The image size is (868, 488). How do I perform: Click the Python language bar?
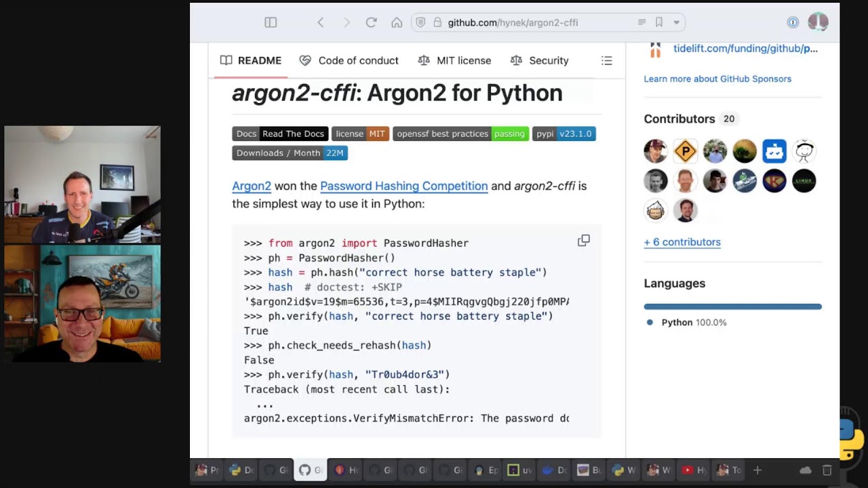pos(732,307)
